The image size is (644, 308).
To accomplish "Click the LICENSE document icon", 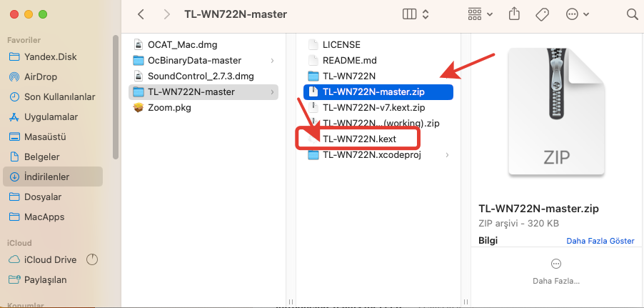I will click(x=313, y=44).
